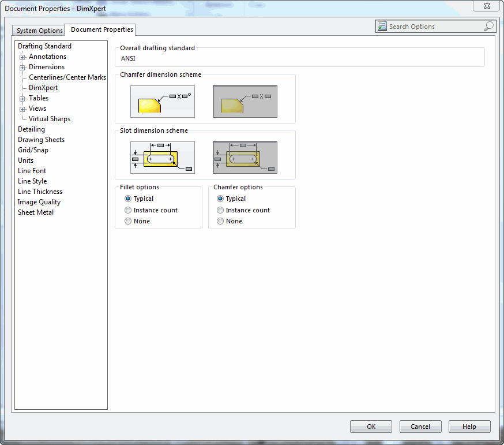Select chamfer distance X distance scheme icon
Viewport: 504px width, 445px height.
pyautogui.click(x=245, y=102)
